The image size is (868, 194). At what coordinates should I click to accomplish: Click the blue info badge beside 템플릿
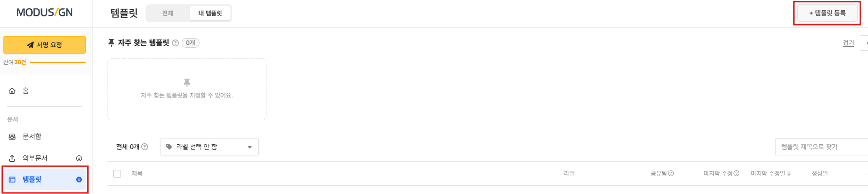pyautogui.click(x=79, y=180)
